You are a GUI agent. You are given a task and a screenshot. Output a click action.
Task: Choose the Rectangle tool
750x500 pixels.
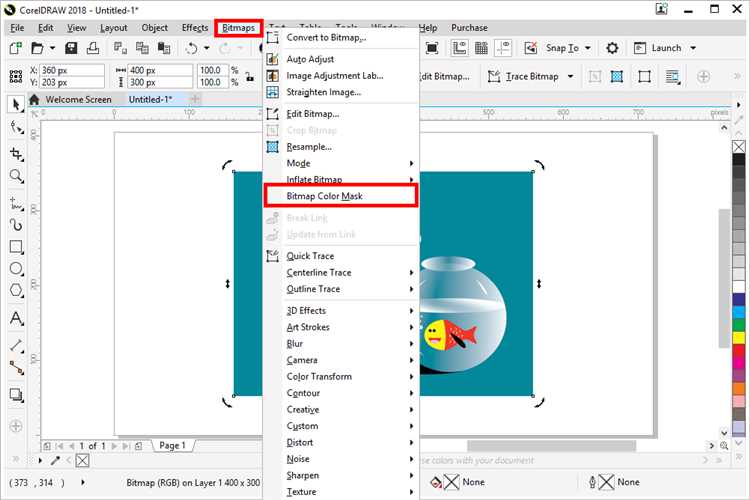point(16,246)
